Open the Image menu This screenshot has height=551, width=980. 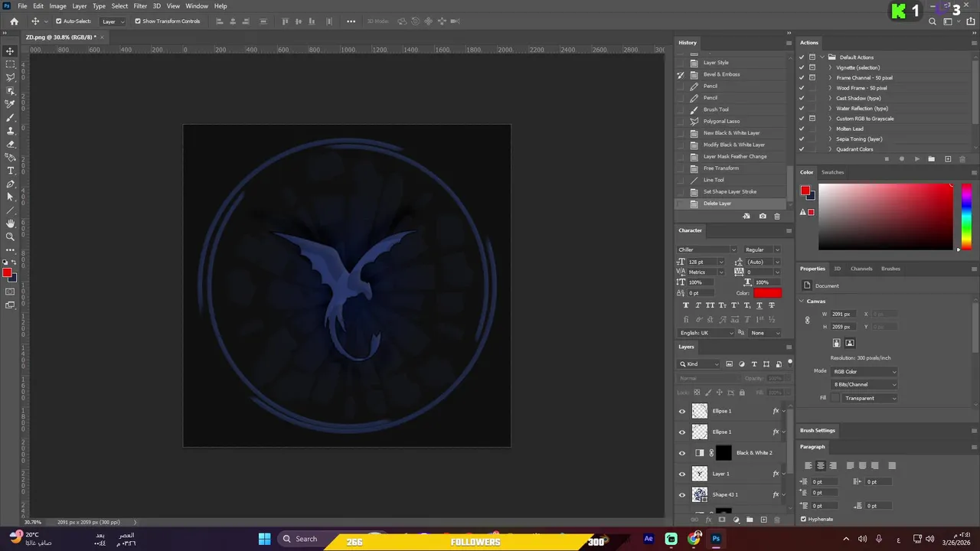tap(58, 6)
